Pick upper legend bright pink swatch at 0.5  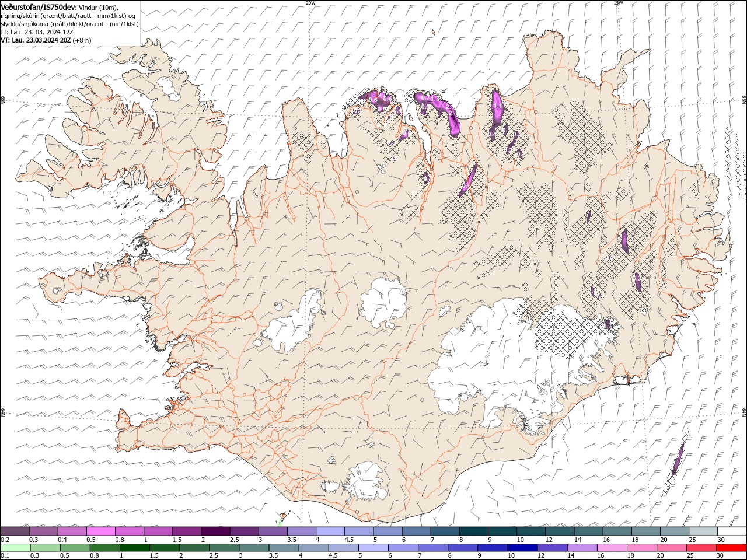(x=100, y=531)
